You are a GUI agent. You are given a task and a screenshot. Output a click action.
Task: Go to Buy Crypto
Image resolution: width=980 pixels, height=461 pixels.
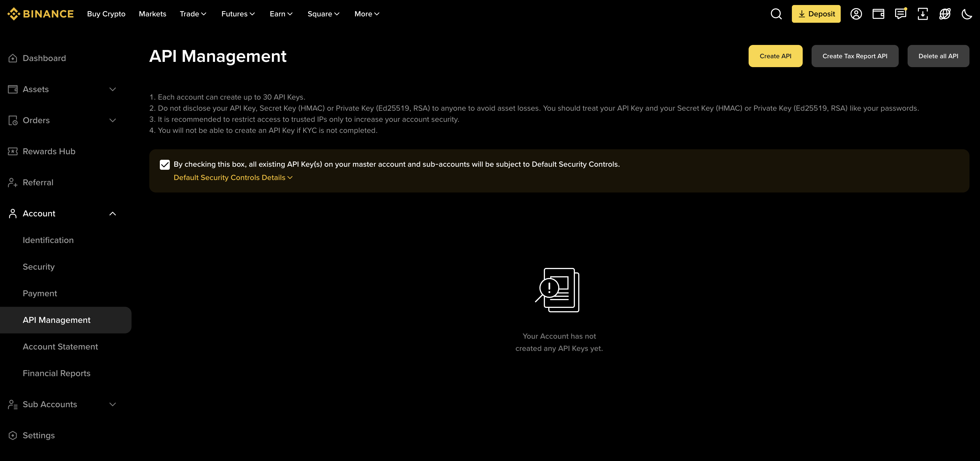pyautogui.click(x=106, y=14)
